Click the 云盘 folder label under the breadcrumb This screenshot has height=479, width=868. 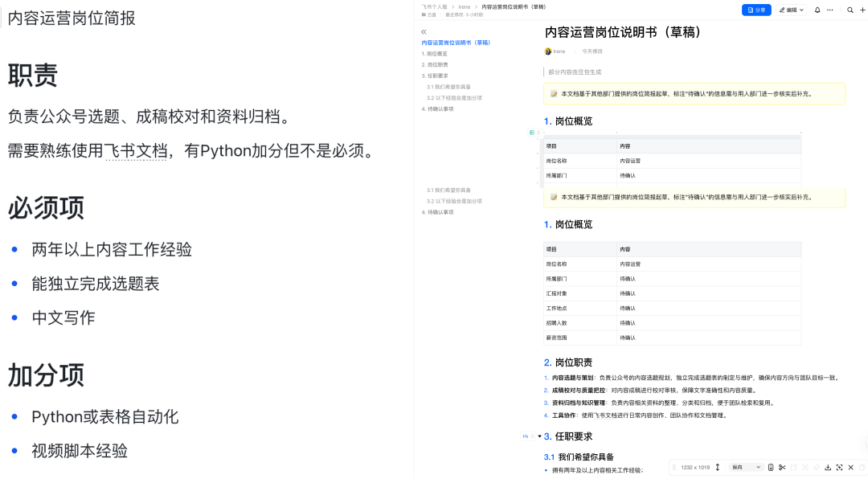pyautogui.click(x=429, y=15)
